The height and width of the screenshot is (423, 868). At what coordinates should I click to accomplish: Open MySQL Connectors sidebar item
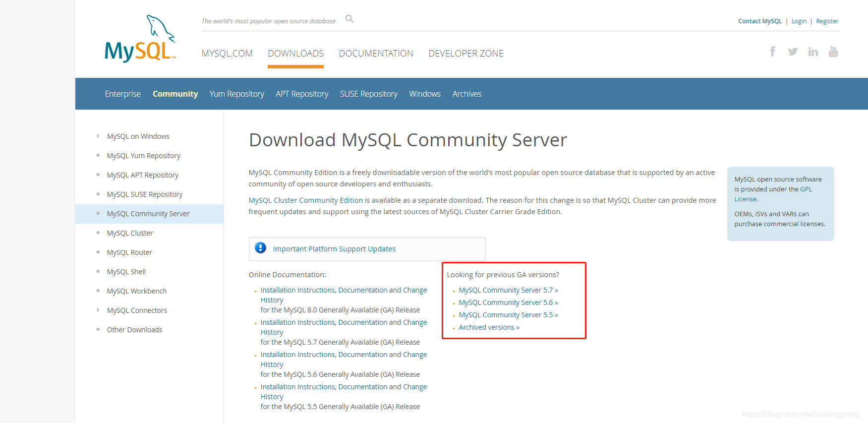(x=137, y=310)
